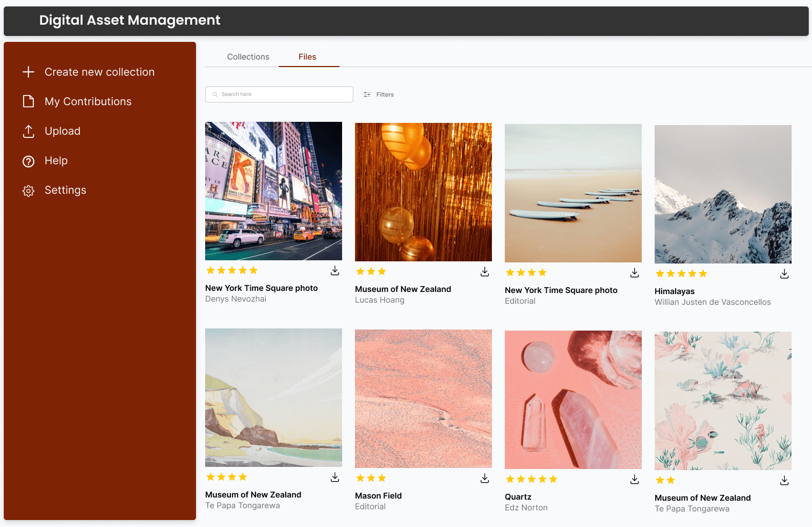Click the search input field
The height and width of the screenshot is (527, 812).
[279, 94]
